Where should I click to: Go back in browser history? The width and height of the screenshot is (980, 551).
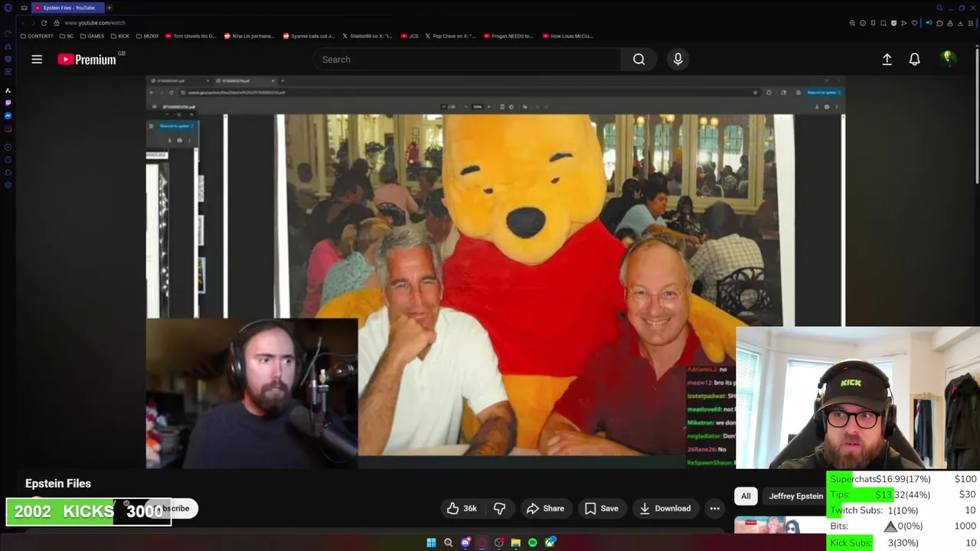click(x=23, y=23)
